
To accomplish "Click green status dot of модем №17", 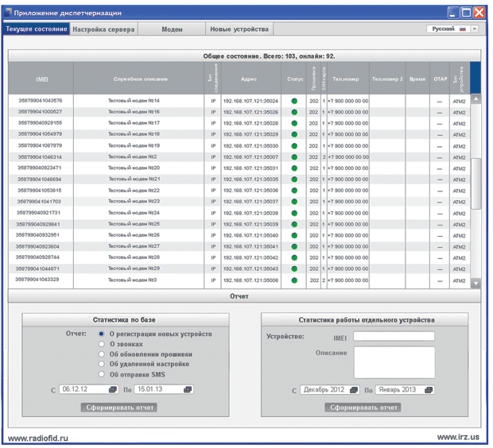I will 294,123.
